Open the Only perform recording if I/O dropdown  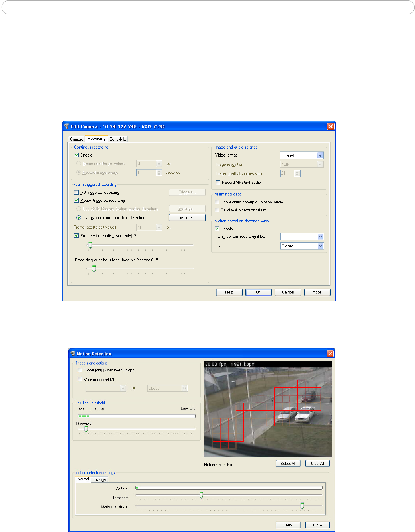[x=321, y=237]
